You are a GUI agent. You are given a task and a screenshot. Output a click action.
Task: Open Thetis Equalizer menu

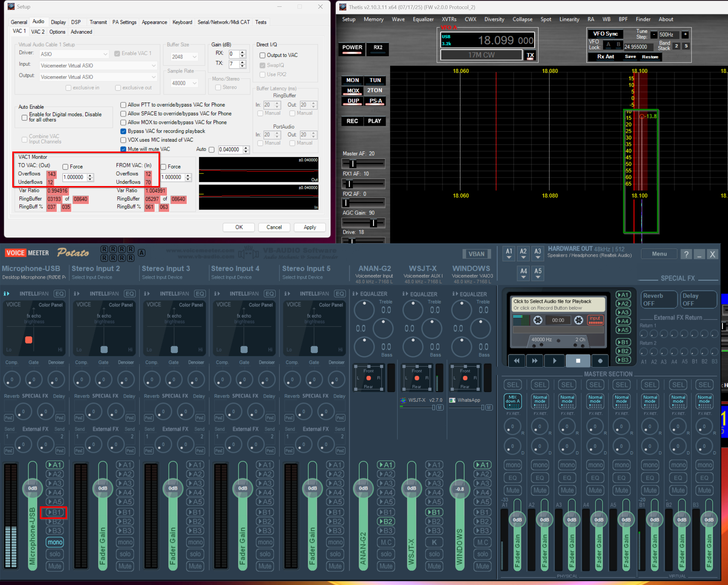click(423, 19)
